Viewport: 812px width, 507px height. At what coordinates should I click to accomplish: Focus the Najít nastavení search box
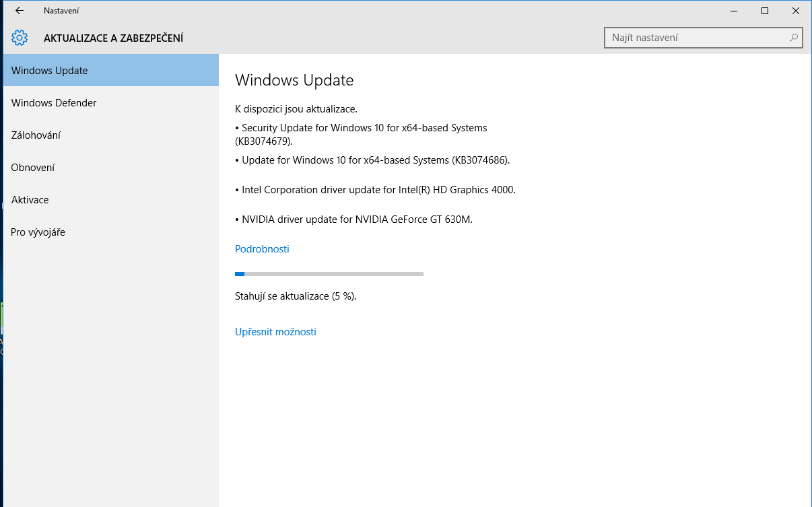point(704,38)
